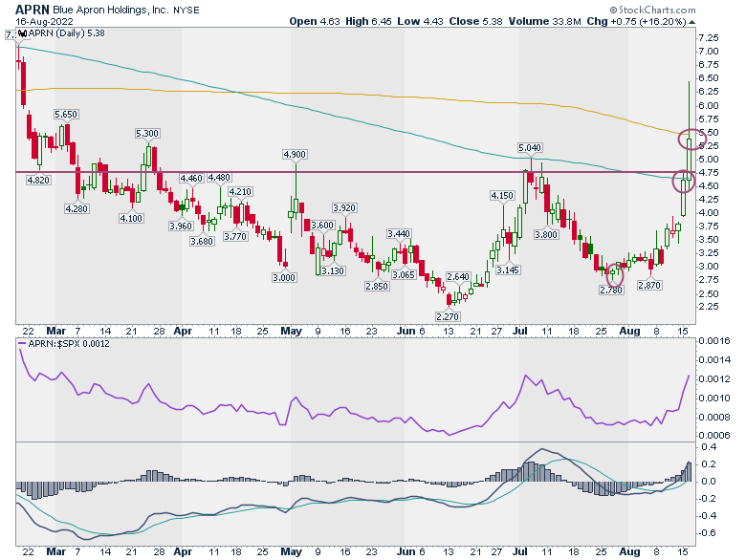Click the 3.440 price label
Image resolution: width=746 pixels, height=560 pixels.
(399, 234)
